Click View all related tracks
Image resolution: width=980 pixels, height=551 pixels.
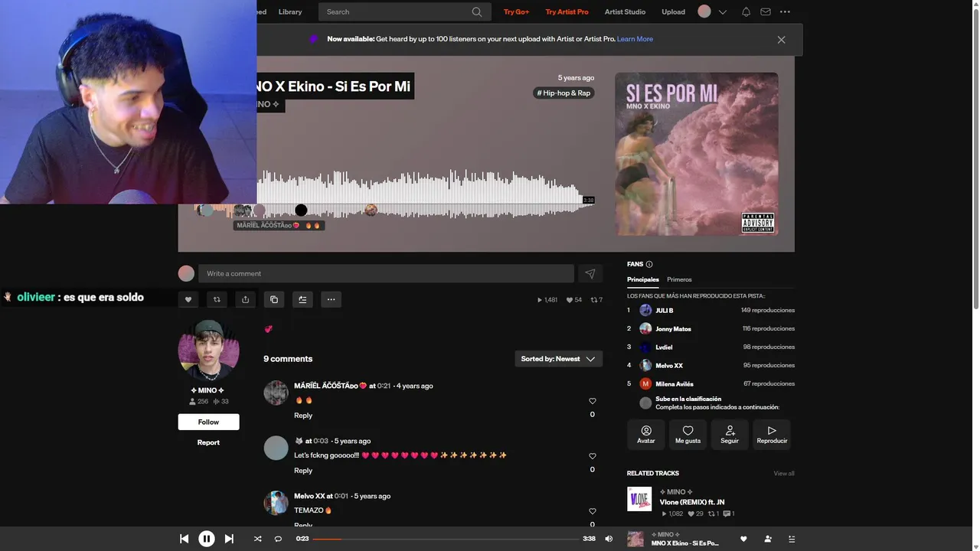click(x=784, y=474)
